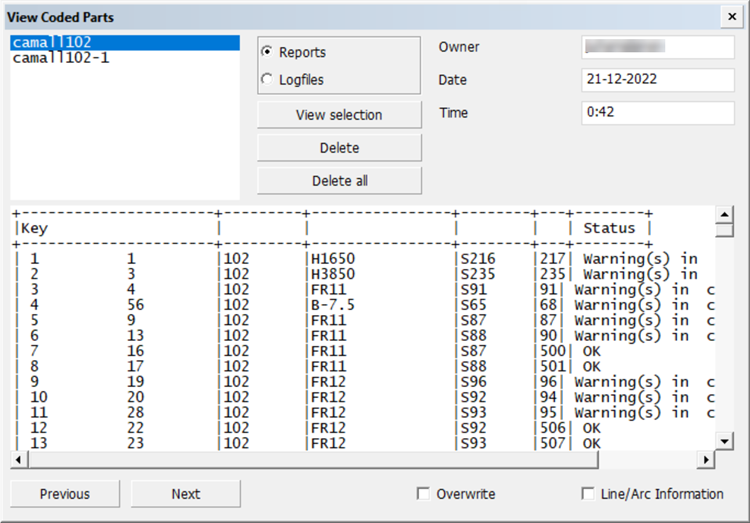Screen dimensions: 750x523
Task: Select camall102 in the parts list
Action: click(x=56, y=43)
